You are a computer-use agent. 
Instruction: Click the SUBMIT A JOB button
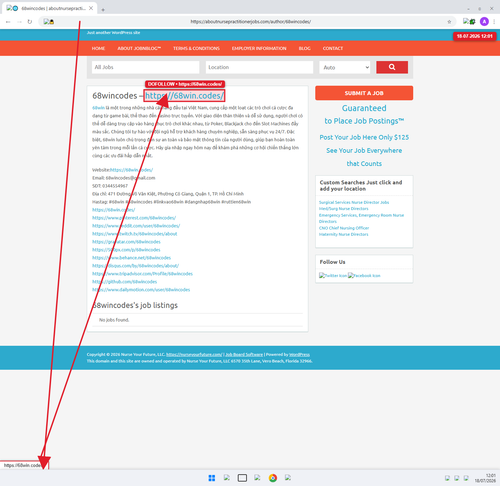point(364,93)
